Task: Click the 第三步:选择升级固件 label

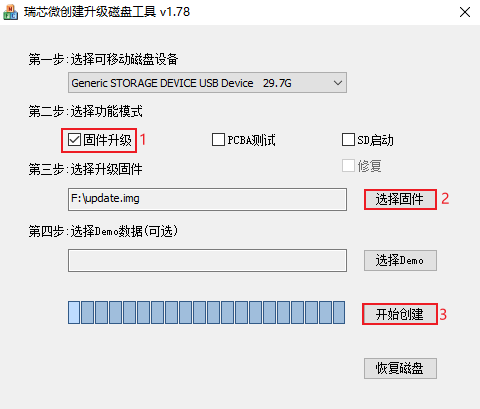Action: [x=86, y=169]
